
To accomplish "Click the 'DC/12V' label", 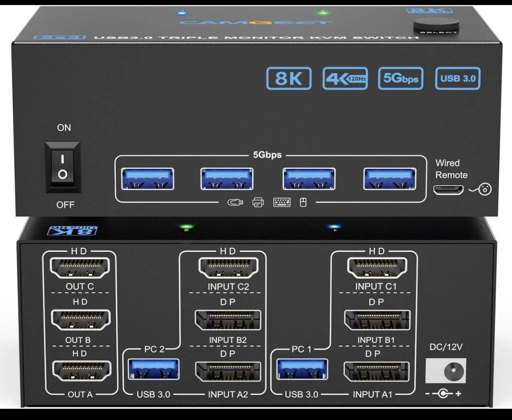I will [446, 347].
